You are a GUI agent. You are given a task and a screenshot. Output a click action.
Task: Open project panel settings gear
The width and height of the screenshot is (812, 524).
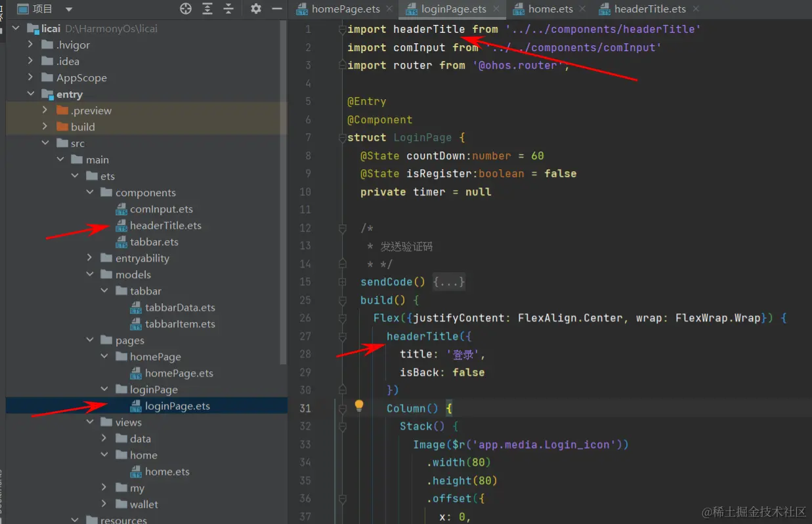pyautogui.click(x=256, y=9)
